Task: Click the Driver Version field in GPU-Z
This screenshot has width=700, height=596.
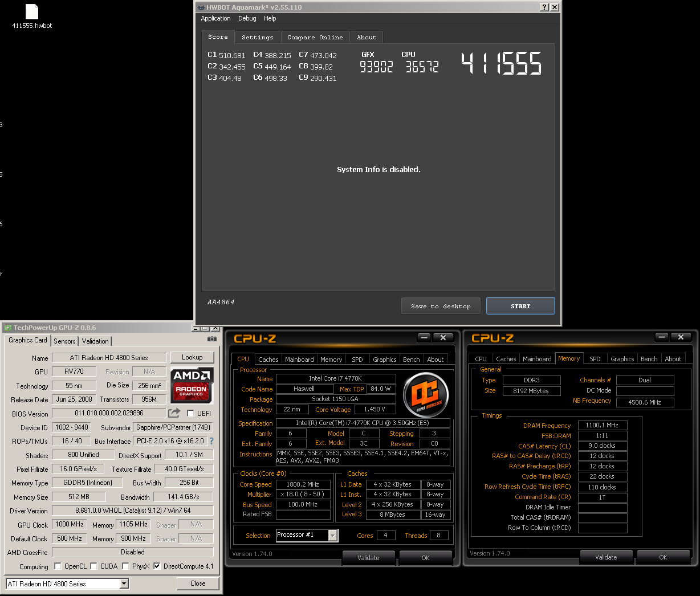Action: pyautogui.click(x=133, y=511)
